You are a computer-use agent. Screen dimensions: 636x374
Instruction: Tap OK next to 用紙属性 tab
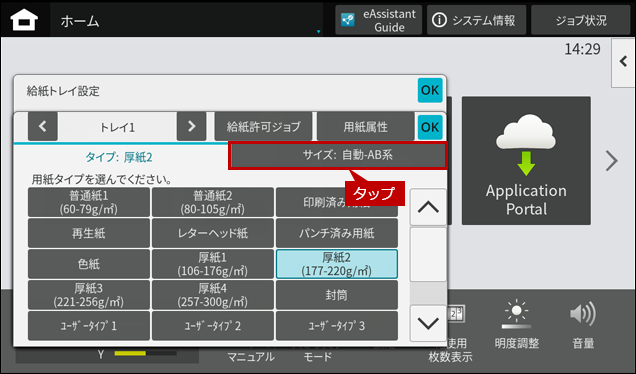pyautogui.click(x=430, y=127)
